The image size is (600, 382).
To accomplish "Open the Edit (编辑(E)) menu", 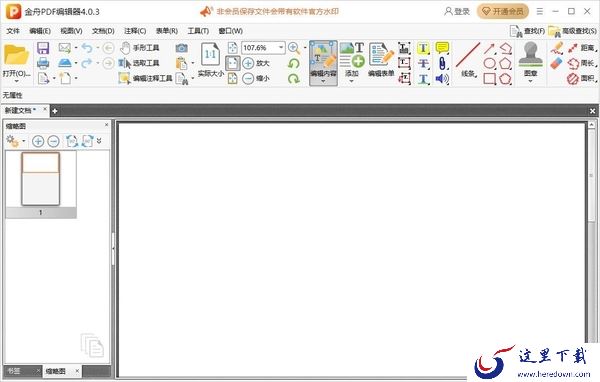I will click(40, 31).
